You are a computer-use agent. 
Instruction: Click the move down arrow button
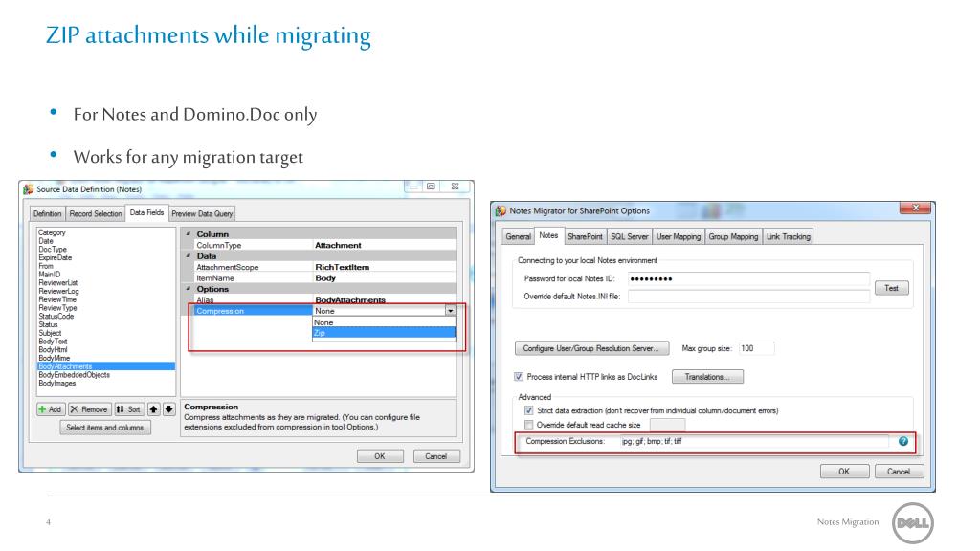pos(168,409)
